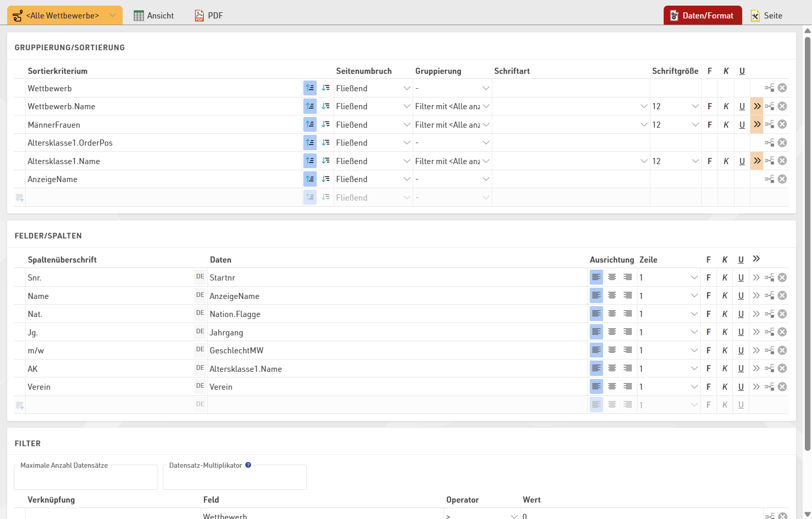812x519 pixels.
Task: Open extended options for Wettbewerb.Name row
Action: click(x=757, y=106)
